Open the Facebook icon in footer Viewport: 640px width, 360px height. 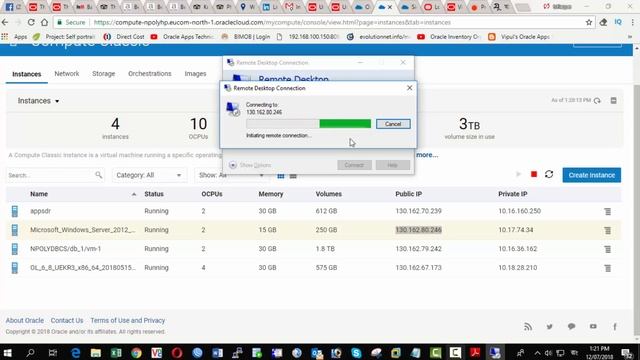coord(615,327)
